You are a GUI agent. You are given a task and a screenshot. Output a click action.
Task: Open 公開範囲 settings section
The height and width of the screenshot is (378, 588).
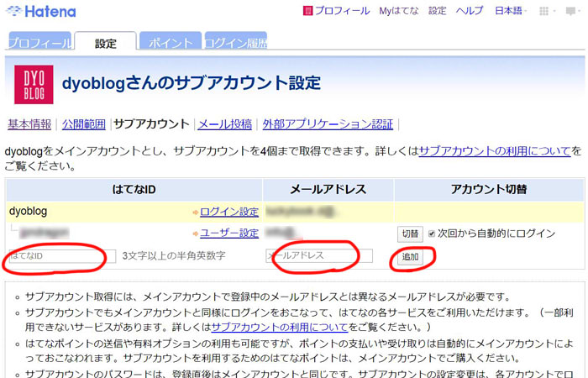[84, 124]
